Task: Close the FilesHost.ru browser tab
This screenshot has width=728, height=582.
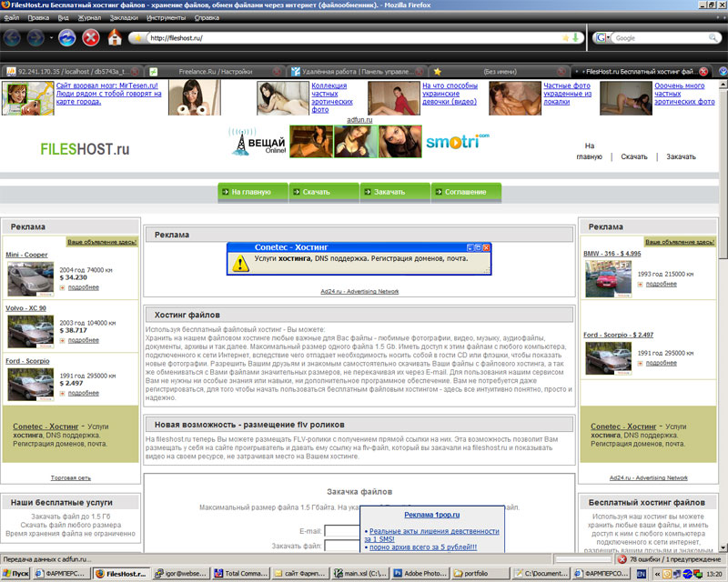Action: pos(703,72)
